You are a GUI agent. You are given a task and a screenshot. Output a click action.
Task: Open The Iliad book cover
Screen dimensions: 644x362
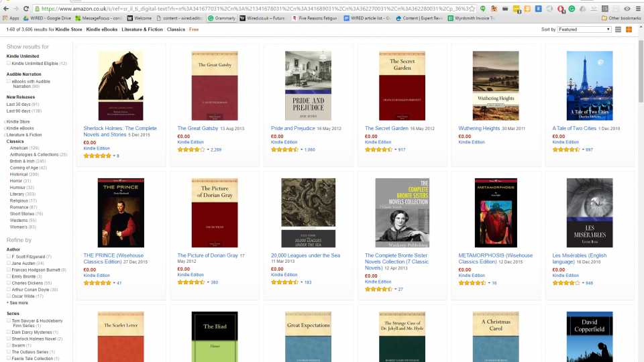pyautogui.click(x=215, y=337)
